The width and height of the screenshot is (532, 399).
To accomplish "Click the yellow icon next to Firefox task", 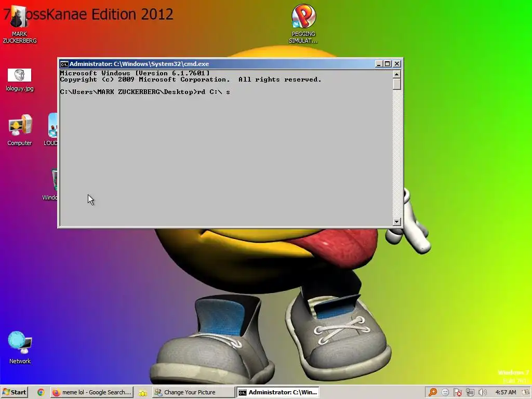I will [143, 393].
